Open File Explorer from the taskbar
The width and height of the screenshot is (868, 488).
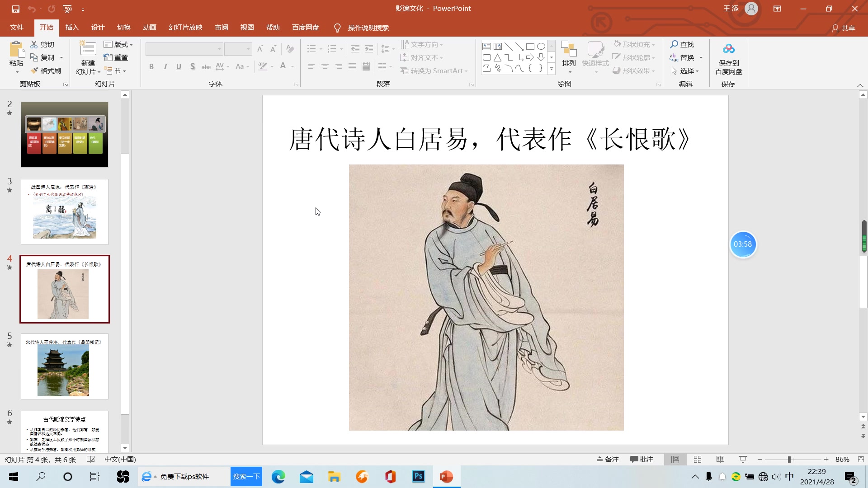[x=334, y=476]
